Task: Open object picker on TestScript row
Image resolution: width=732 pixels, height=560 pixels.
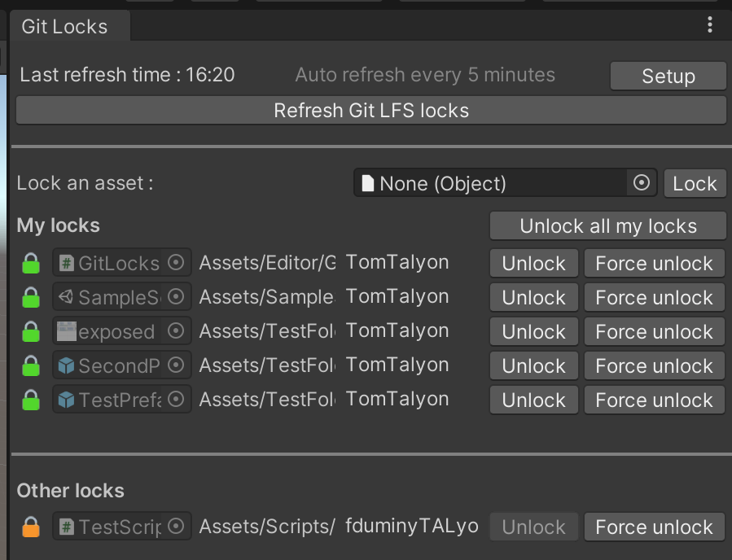Action: click(176, 526)
